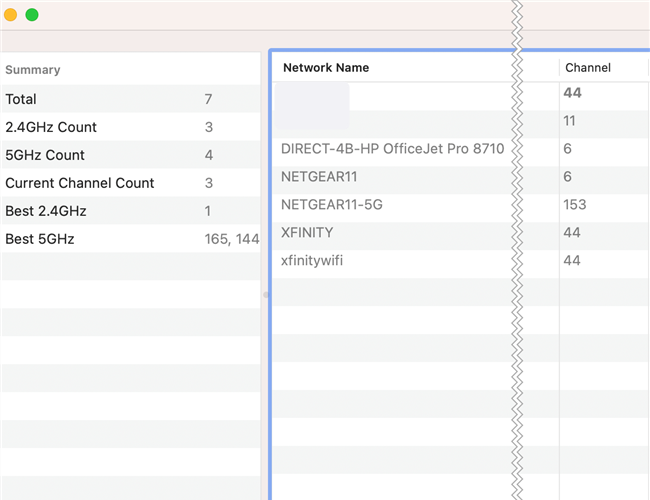The height and width of the screenshot is (500, 650).
Task: Click the split divider handle between panes
Action: tap(265, 295)
